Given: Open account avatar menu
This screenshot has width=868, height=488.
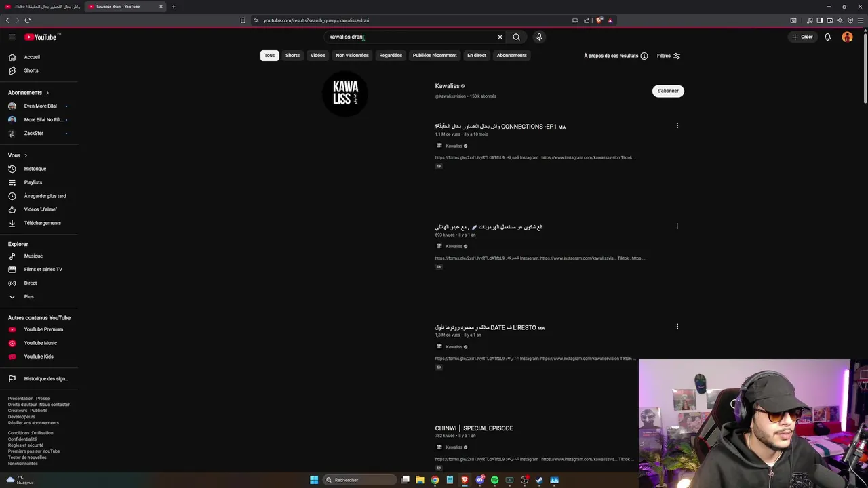Looking at the screenshot, I should (847, 37).
